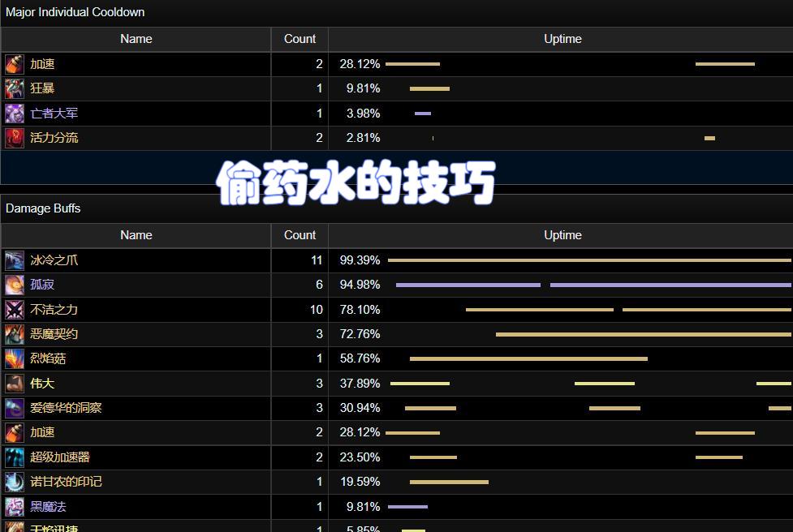Viewport: 793px width, 532px height.
Task: Click the 亡者大军 ability icon
Action: (x=15, y=114)
